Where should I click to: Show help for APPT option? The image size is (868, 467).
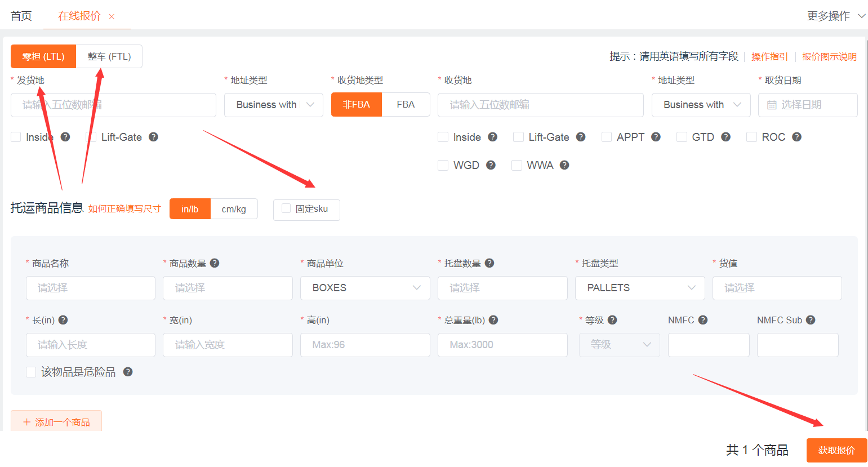tap(656, 137)
